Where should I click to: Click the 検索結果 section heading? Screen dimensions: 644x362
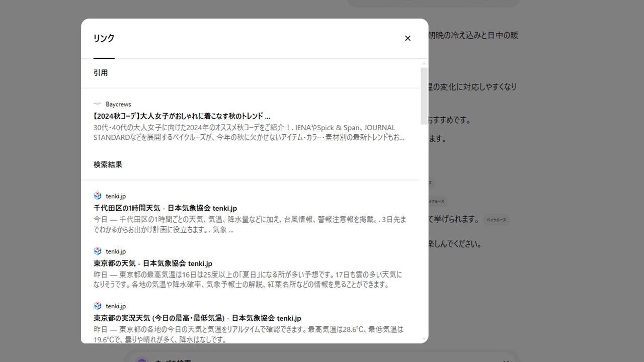pos(108,164)
